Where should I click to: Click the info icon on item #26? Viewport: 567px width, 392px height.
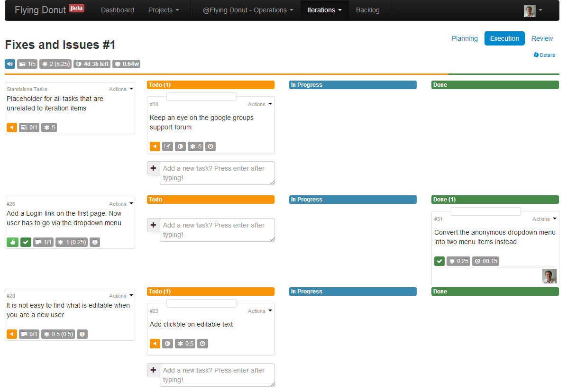(95, 242)
